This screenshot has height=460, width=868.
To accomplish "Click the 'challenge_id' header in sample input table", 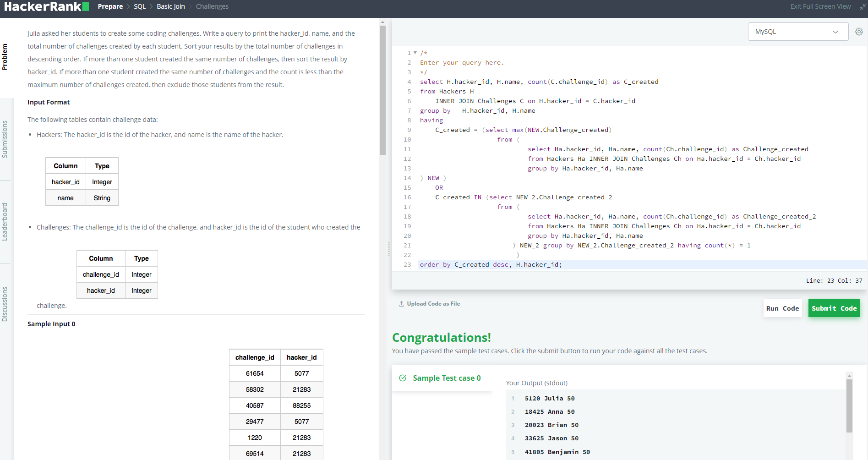I will click(x=255, y=357).
